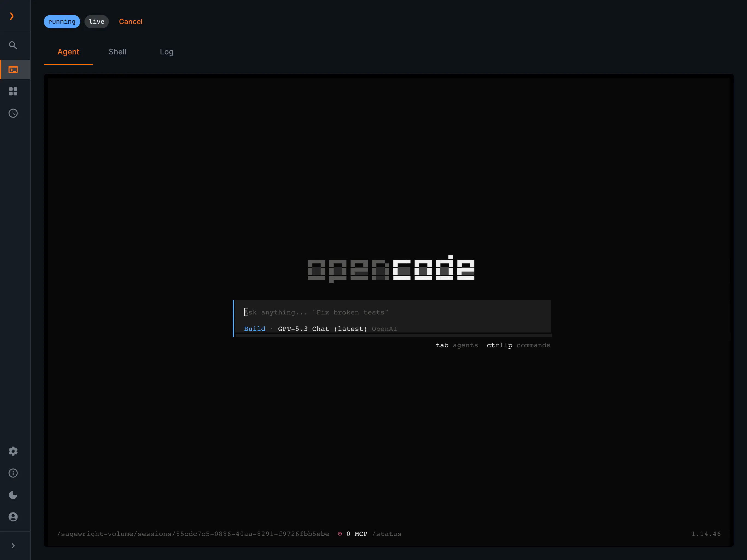747x560 pixels.
Task: Switch to the Shell tab
Action: tap(118, 52)
